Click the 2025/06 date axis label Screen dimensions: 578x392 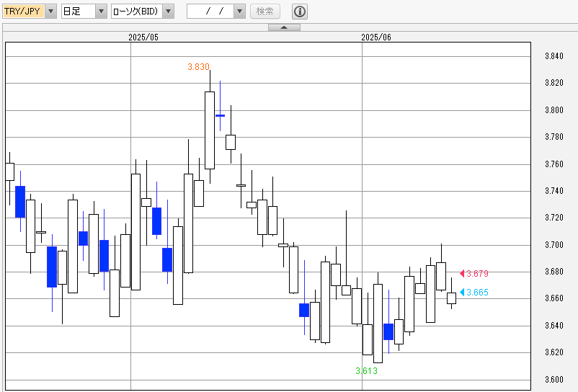376,37
